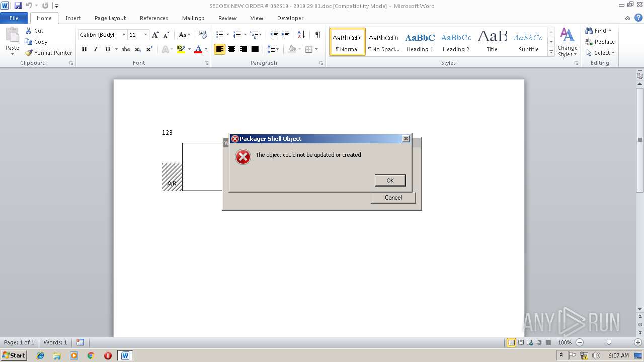Click the Grow Font icon
644x362 pixels.
pyautogui.click(x=155, y=35)
